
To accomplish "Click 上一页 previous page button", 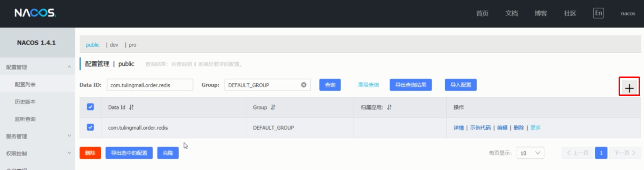I will 577,153.
